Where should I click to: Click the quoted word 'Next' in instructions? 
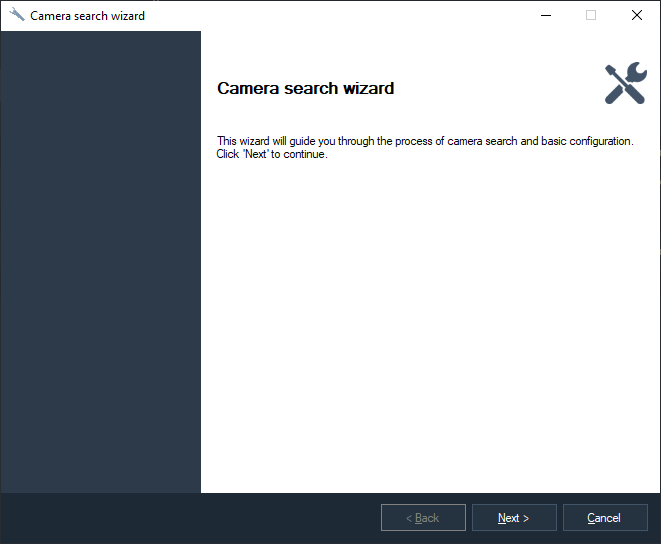pyautogui.click(x=255, y=154)
